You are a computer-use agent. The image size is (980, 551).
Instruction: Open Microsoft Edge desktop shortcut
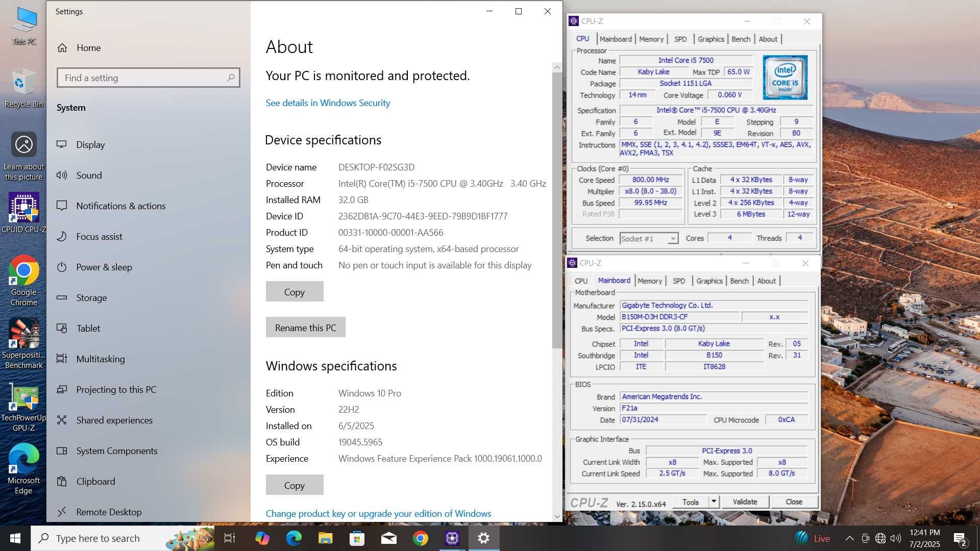click(x=23, y=469)
